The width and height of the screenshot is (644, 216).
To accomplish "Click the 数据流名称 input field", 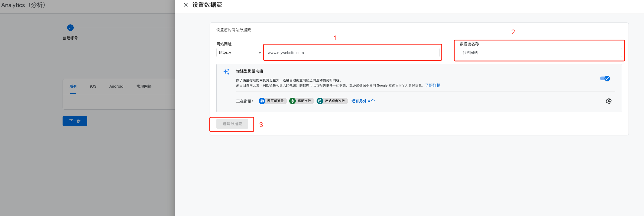I will click(x=541, y=53).
